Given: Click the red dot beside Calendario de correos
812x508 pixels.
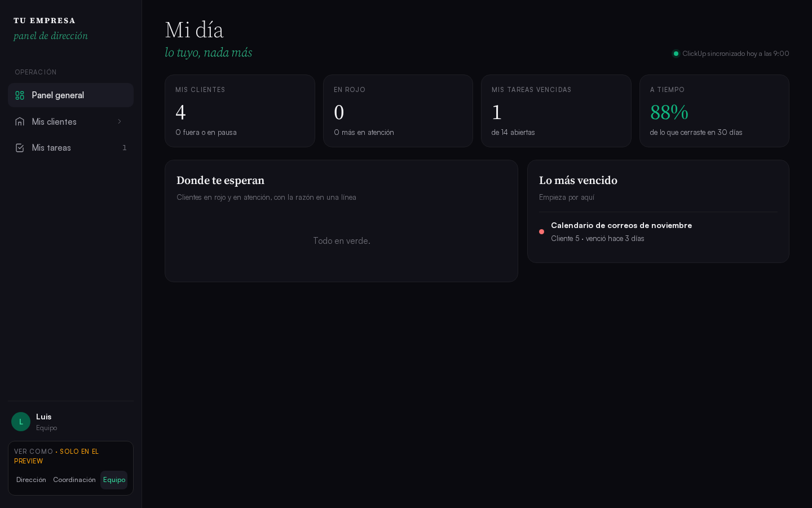Looking at the screenshot, I should pos(541,231).
